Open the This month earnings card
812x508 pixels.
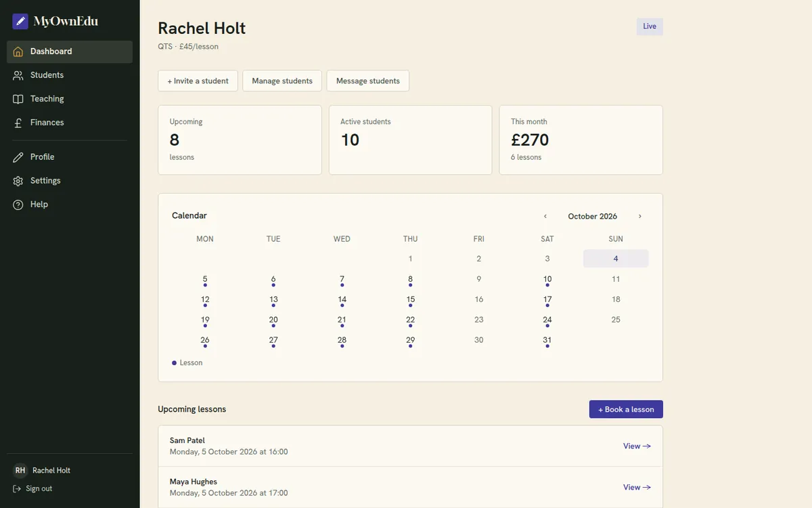tap(581, 140)
